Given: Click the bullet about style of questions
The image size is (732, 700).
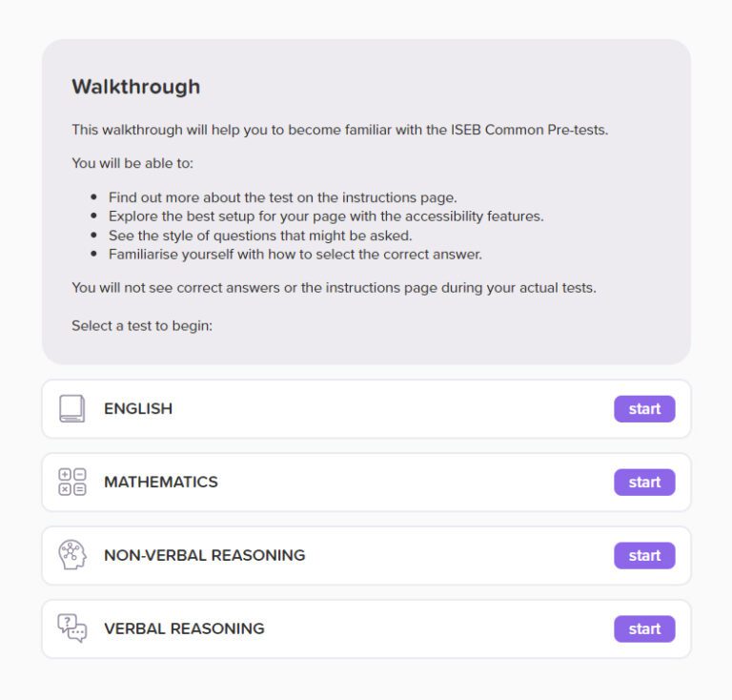Looking at the screenshot, I should tap(260, 236).
